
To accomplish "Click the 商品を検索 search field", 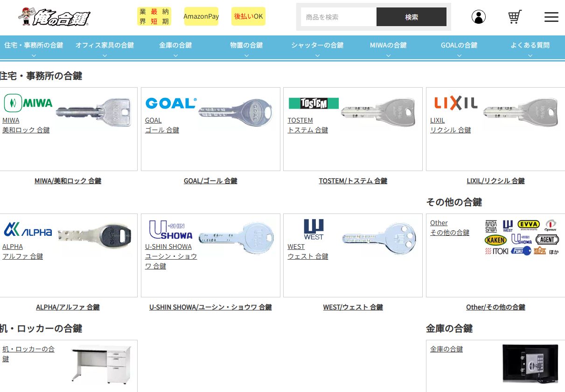I will click(339, 17).
